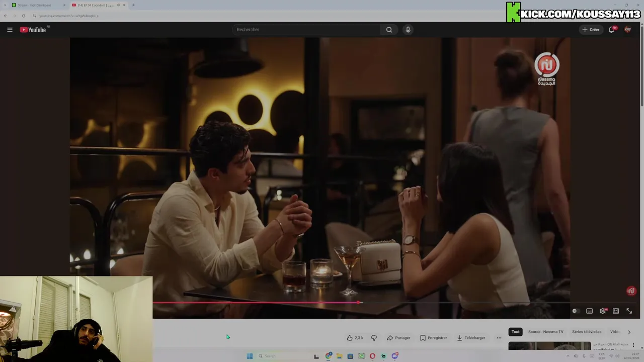Reload the browser page
The height and width of the screenshot is (362, 644).
click(23, 16)
